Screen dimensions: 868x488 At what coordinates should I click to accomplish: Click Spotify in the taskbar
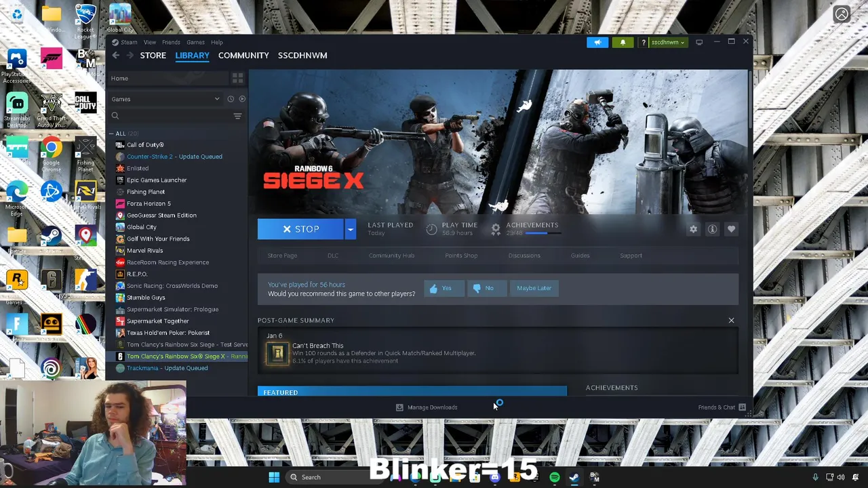[554, 477]
